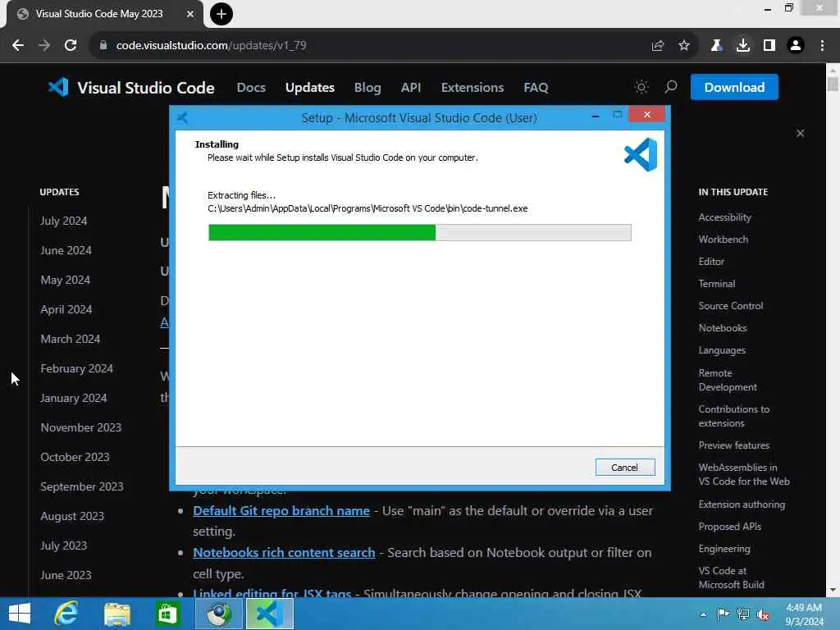Switch to VS Code Setup in the taskbar

269,614
